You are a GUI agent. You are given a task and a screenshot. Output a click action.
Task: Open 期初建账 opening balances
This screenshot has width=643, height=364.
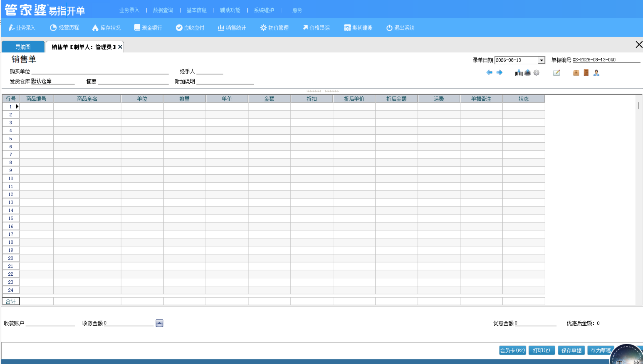click(358, 28)
